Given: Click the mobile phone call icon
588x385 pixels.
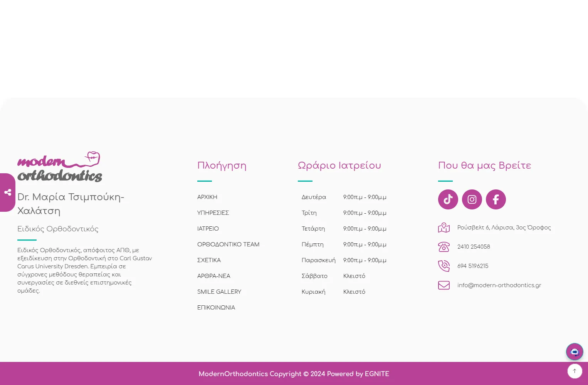Looking at the screenshot, I should click(x=444, y=266).
